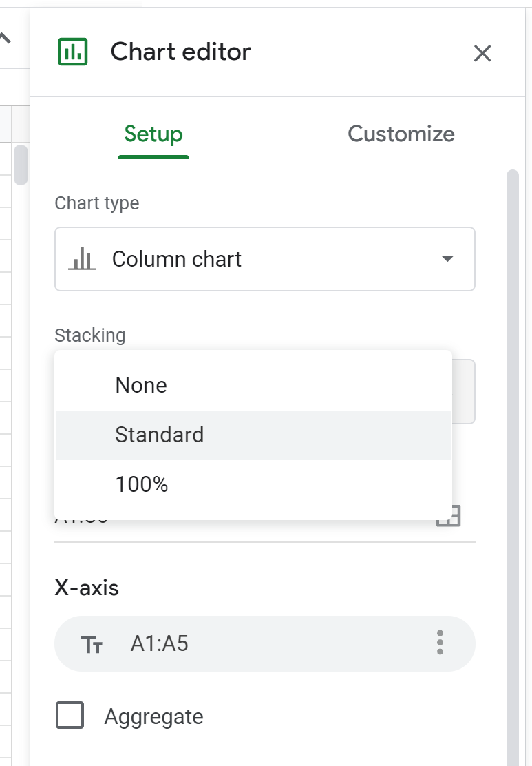Click the Chart type dropdown arrow
The image size is (532, 766).
click(x=447, y=259)
